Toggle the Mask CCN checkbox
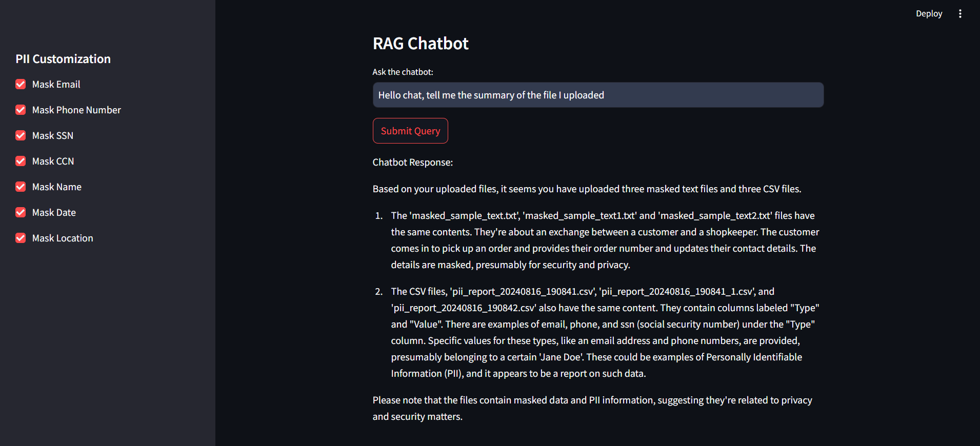The height and width of the screenshot is (446, 980). [x=21, y=161]
